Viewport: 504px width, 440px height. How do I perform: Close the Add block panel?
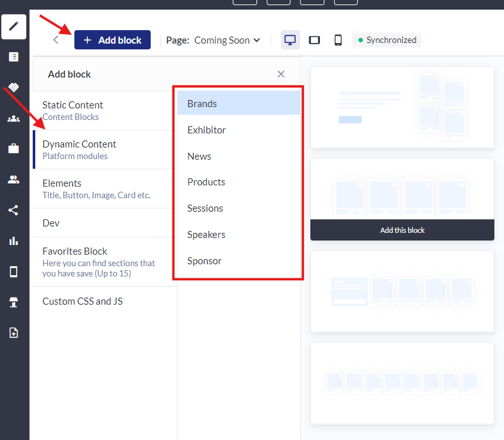point(281,74)
